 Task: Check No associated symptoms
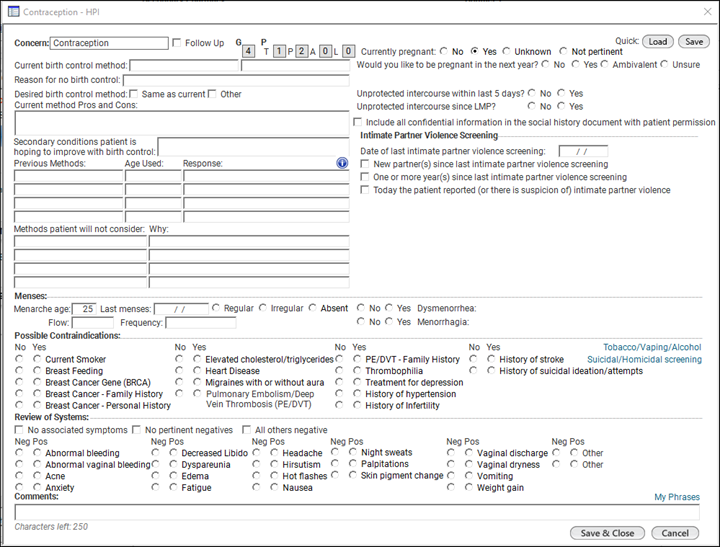click(x=19, y=430)
